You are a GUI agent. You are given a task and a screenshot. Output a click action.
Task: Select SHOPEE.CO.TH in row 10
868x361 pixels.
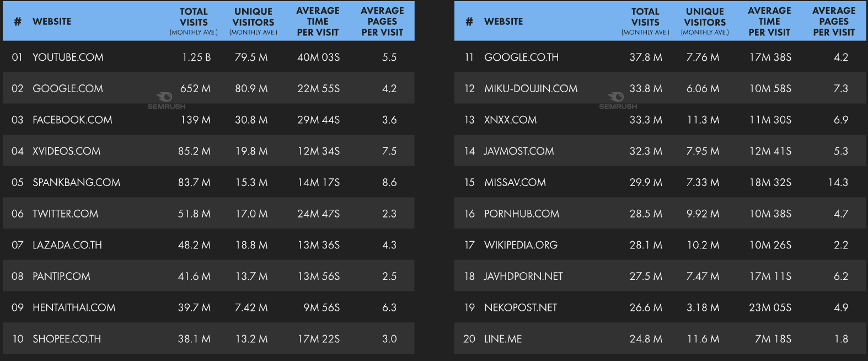[x=67, y=339]
